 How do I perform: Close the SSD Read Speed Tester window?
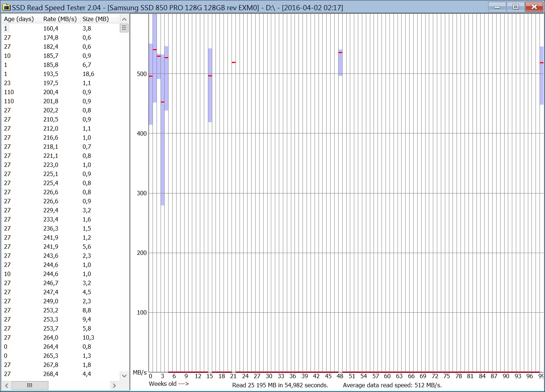coord(534,7)
